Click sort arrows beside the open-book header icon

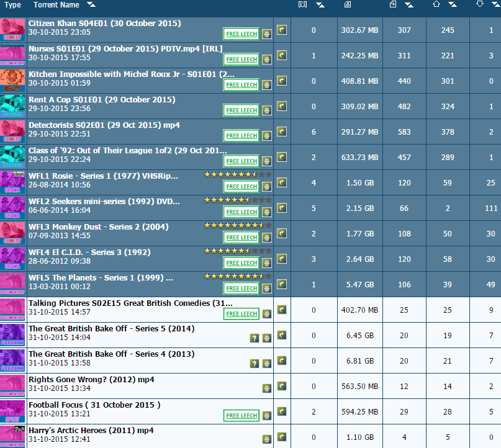320,4
